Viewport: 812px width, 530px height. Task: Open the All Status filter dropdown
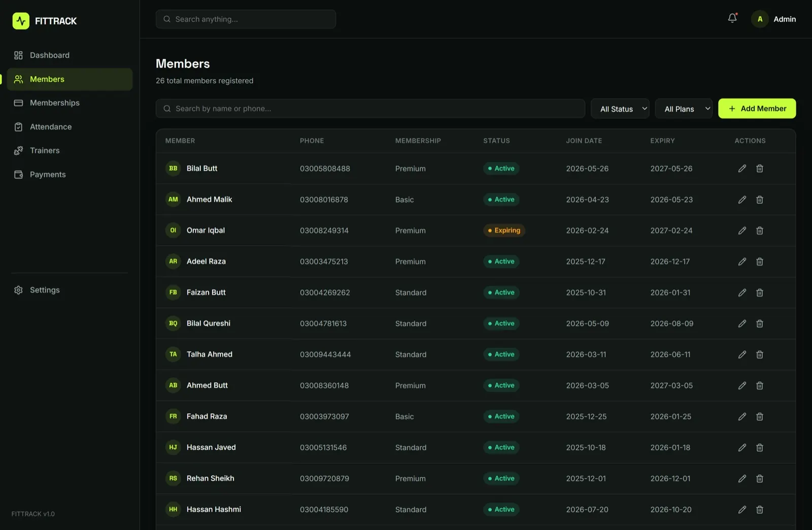coord(620,109)
